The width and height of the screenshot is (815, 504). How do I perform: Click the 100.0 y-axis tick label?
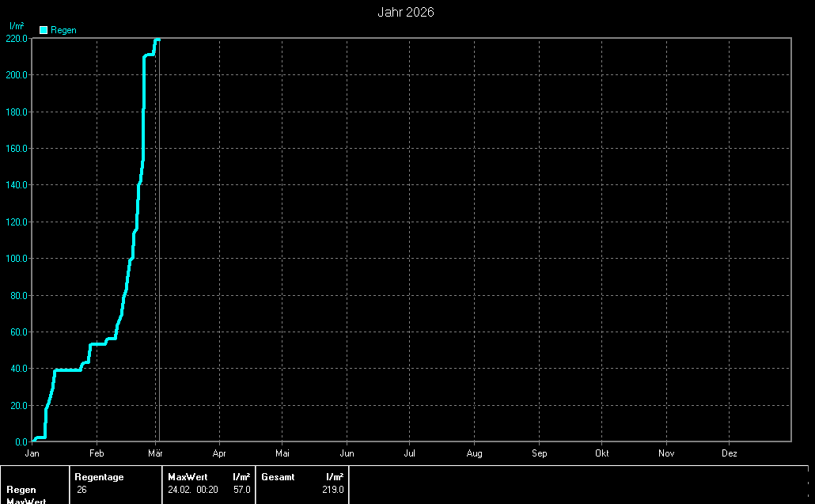click(17, 259)
